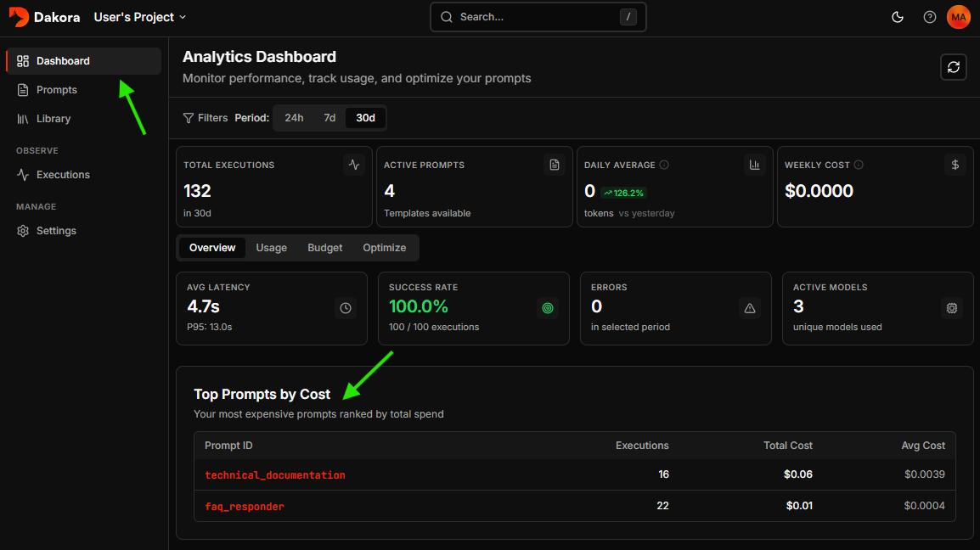Switch to the Usage tab
Screen dimensions: 980x550
(x=271, y=247)
